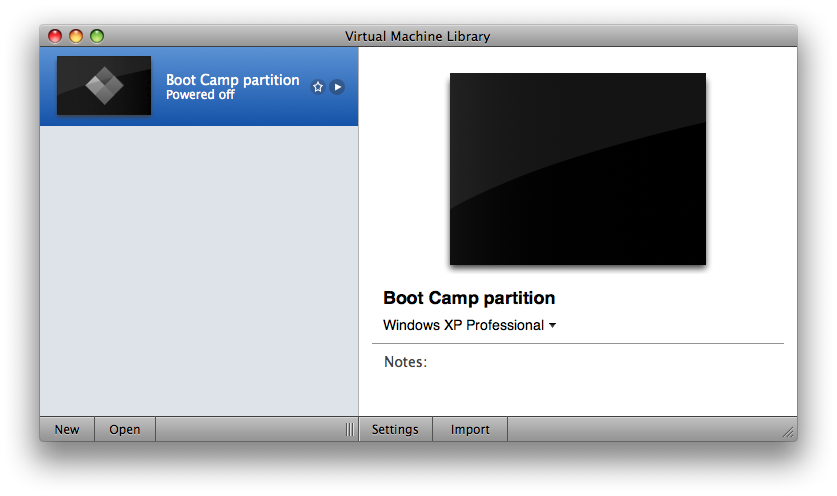Click the Import button
837x496 pixels.
pos(470,429)
